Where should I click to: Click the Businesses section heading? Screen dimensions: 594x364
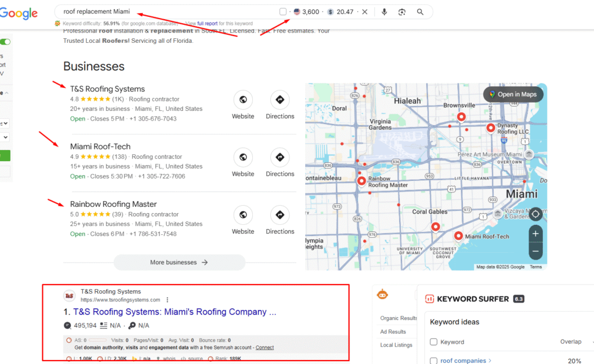[x=93, y=66]
